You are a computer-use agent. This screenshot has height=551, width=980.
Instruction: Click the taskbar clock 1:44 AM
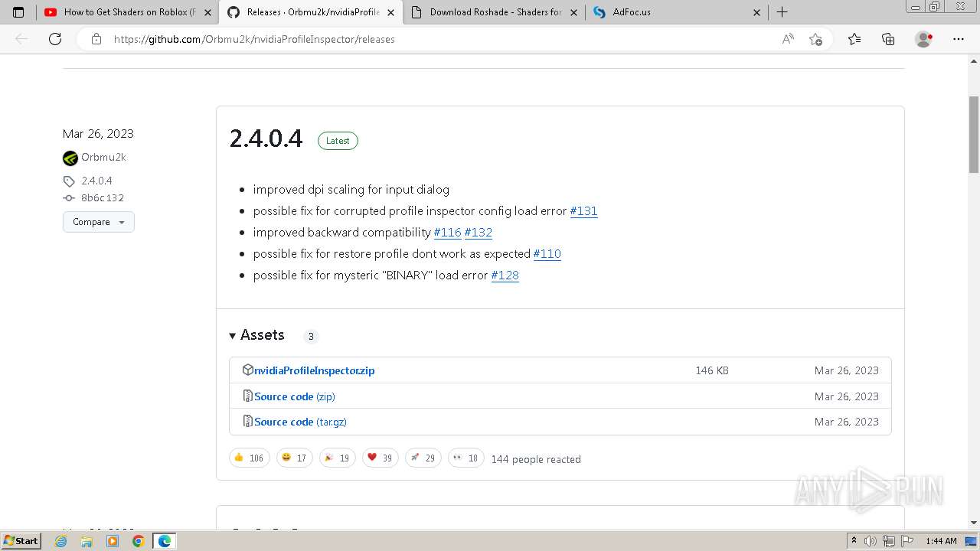(x=941, y=541)
